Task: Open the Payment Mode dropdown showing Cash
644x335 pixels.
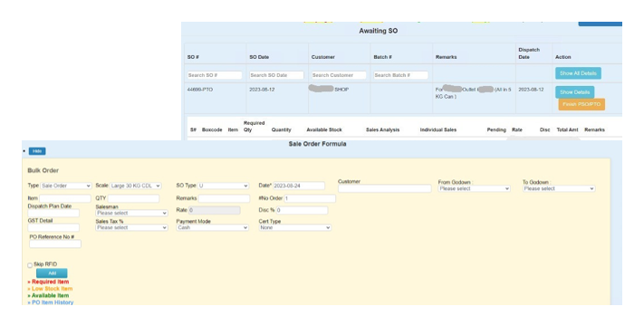Action: click(x=212, y=227)
